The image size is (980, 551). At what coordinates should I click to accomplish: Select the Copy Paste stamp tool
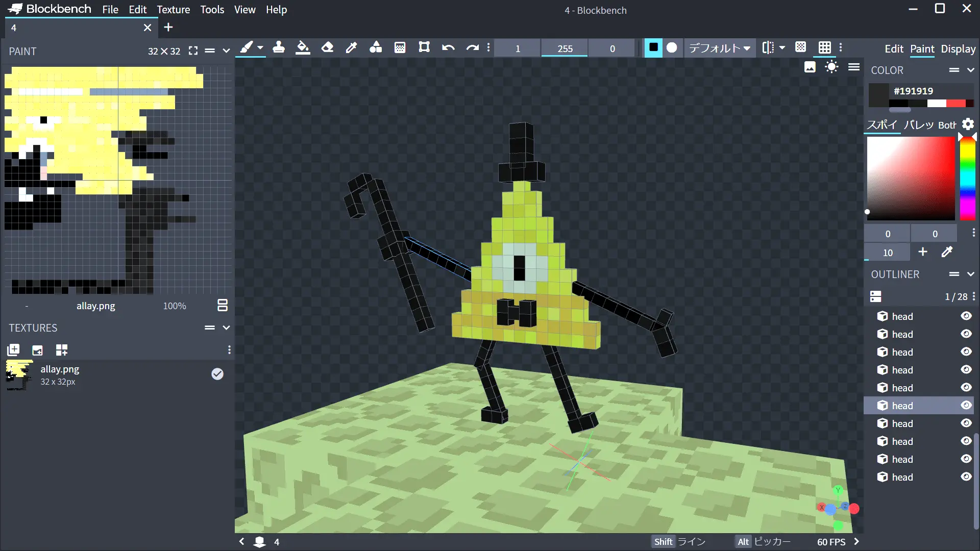[x=279, y=48]
